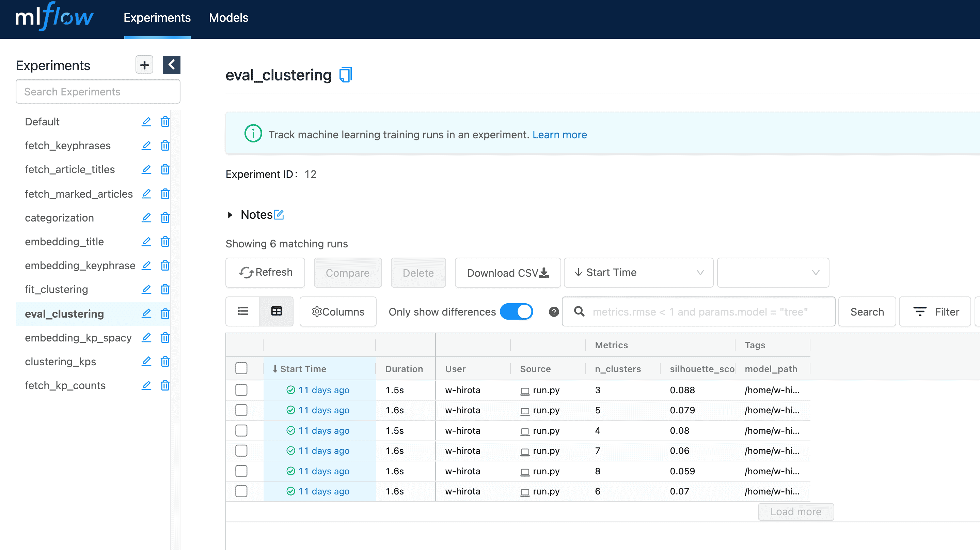Screen dimensions: 980x550
Task: Click the edit pencil icon beside Notes
Action: pyautogui.click(x=279, y=215)
